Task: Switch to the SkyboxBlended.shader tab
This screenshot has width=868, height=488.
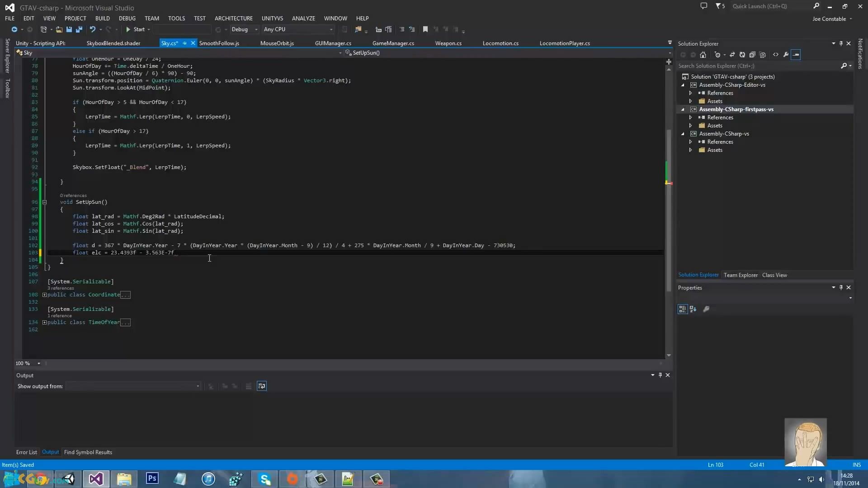Action: point(113,43)
